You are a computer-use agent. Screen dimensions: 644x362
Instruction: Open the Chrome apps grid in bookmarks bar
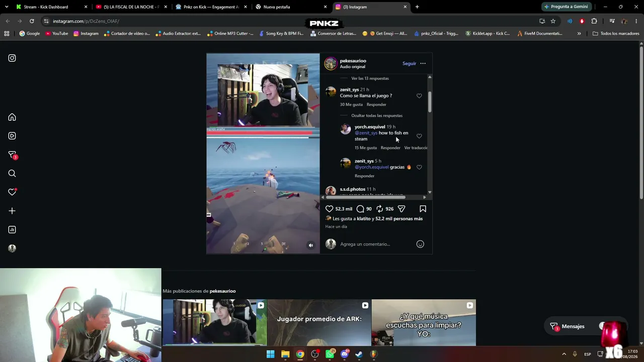pyautogui.click(x=7, y=33)
